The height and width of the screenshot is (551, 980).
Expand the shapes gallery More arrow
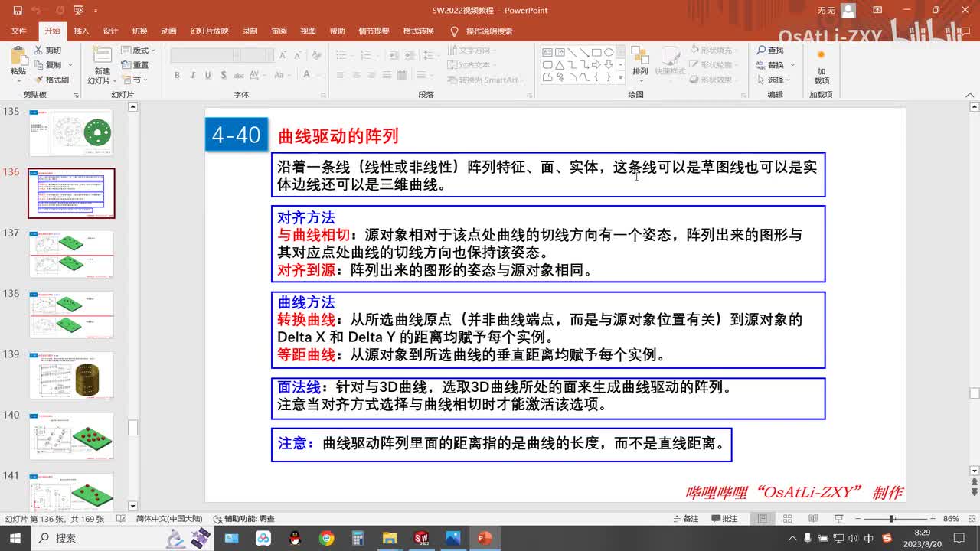(x=621, y=77)
